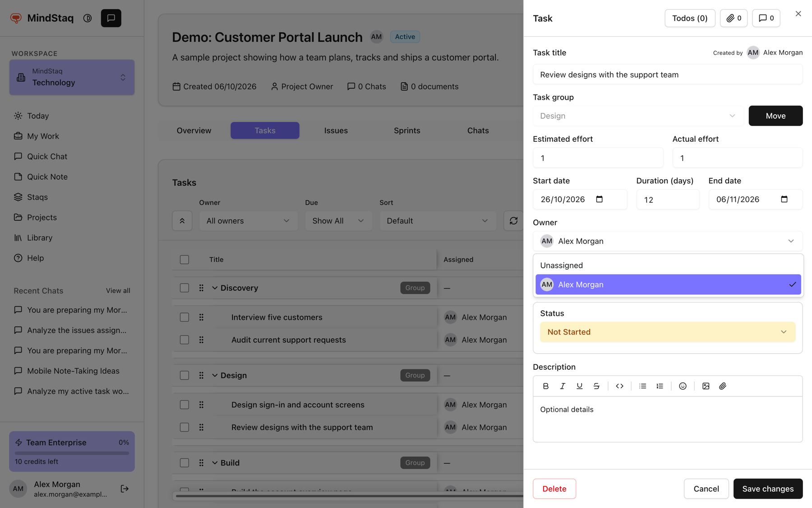
Task: Open emoji picker in description toolbar
Action: tap(683, 386)
